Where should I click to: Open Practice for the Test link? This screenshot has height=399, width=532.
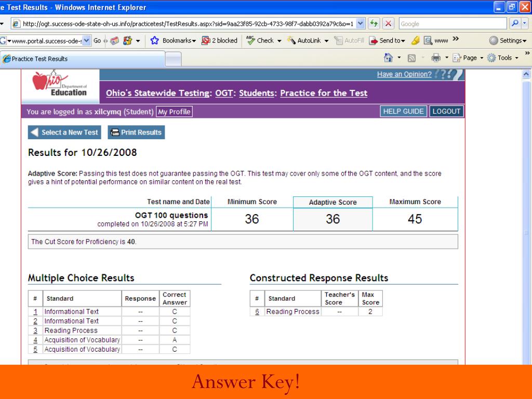point(324,93)
